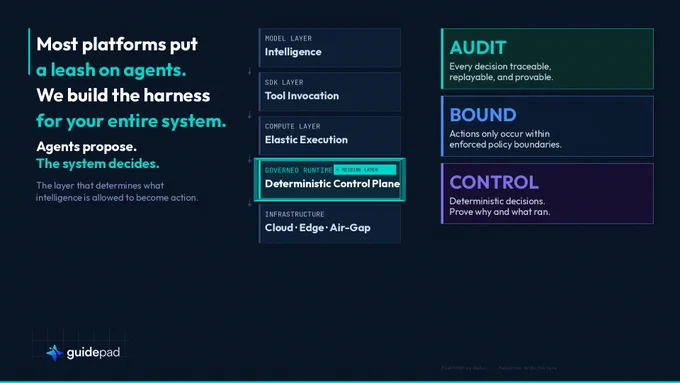Click the guidepad wordmark text
Viewport: 680px width, 383px height.
tap(93, 352)
